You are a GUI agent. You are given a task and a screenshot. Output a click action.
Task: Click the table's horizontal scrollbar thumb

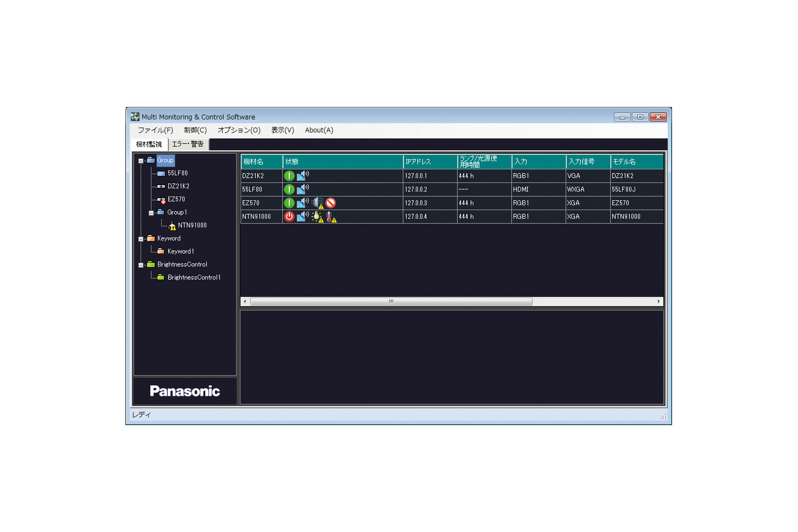pyautogui.click(x=391, y=301)
